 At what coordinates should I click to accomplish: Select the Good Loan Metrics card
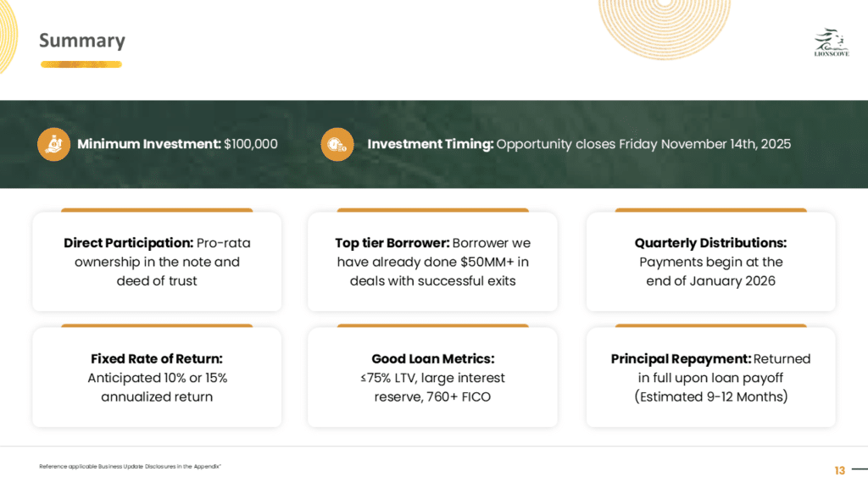click(x=432, y=378)
